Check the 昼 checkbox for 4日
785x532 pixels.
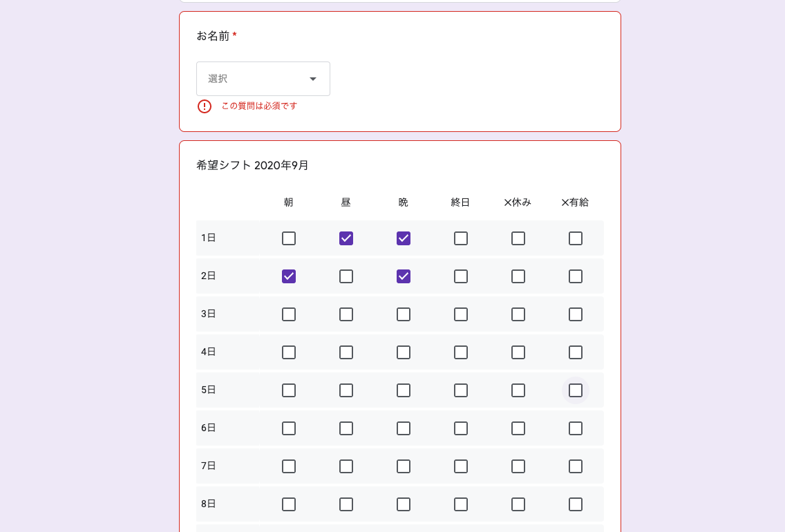click(x=346, y=352)
